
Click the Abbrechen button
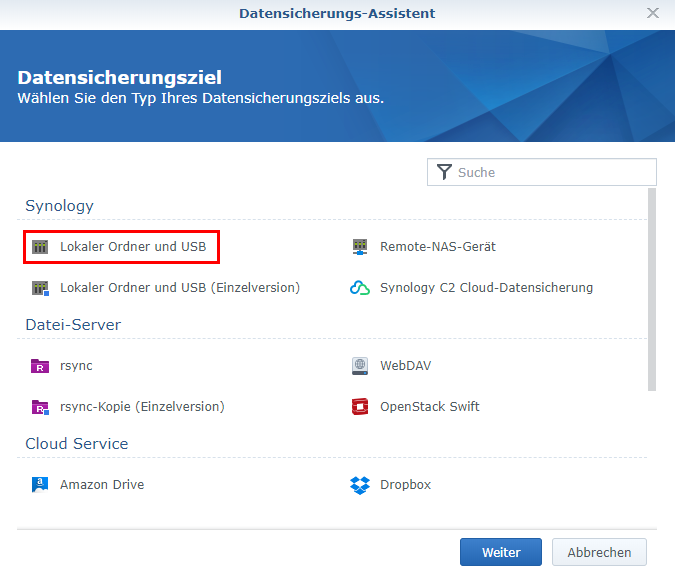pyautogui.click(x=599, y=552)
